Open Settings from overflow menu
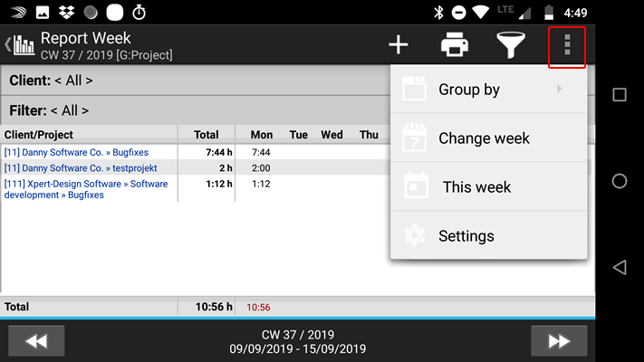The image size is (644, 362). (x=489, y=235)
